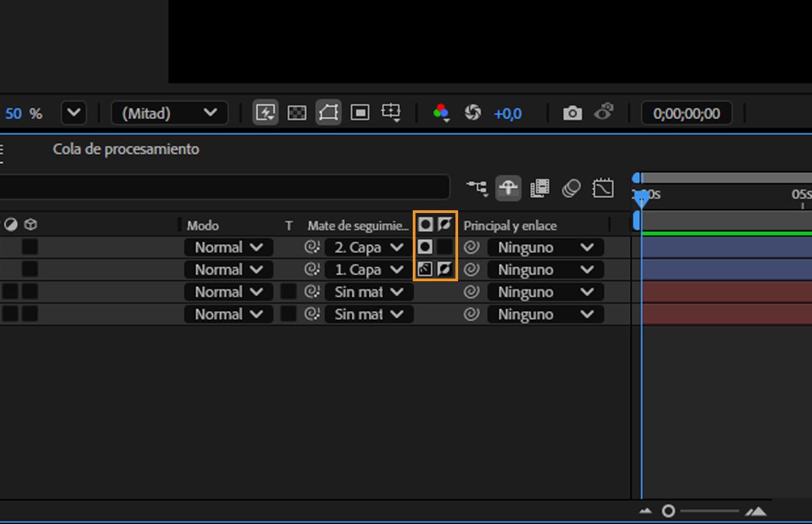Click parent pick whip in 2. Capa row
812x524 pixels.
coord(472,247)
